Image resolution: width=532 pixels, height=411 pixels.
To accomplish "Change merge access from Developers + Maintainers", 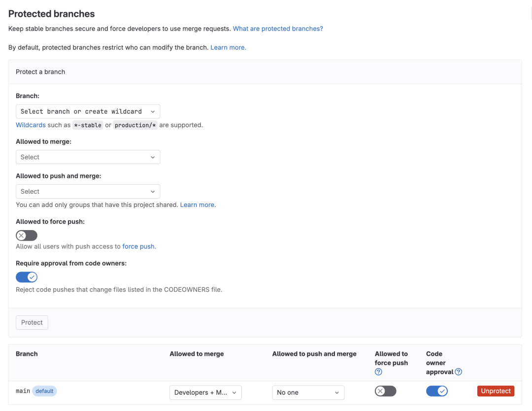I will [205, 393].
